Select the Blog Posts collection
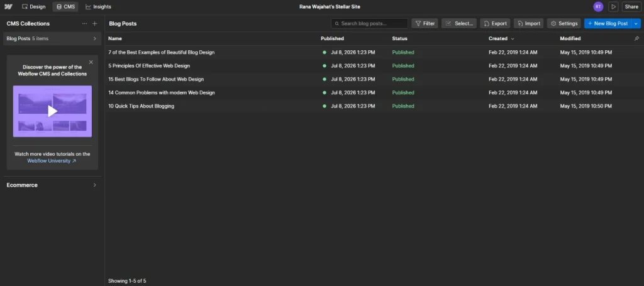Image resolution: width=644 pixels, height=286 pixels. 52,38
